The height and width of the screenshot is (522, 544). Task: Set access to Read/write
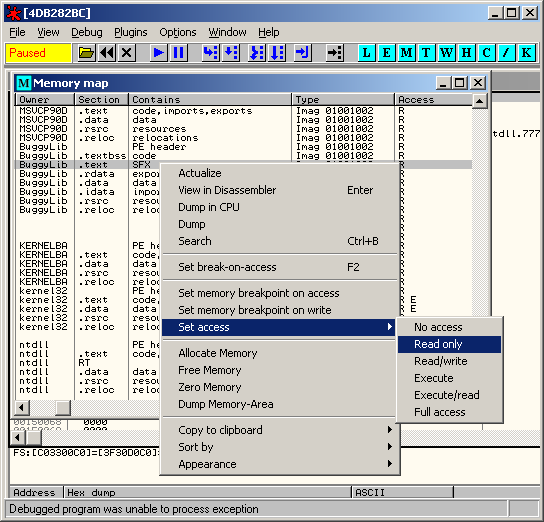pos(449,361)
